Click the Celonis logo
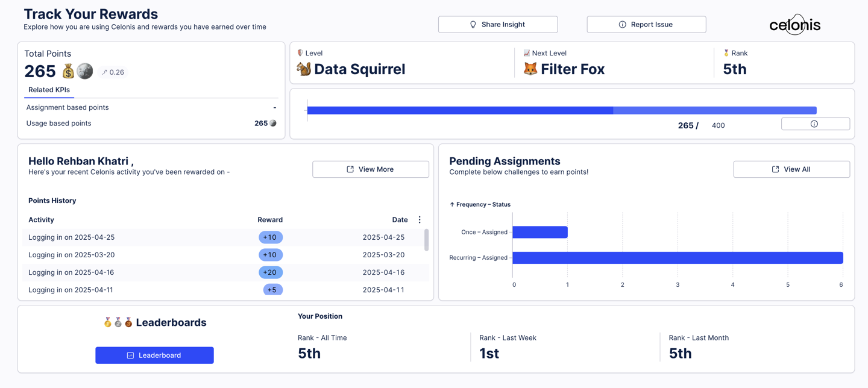 tap(794, 25)
